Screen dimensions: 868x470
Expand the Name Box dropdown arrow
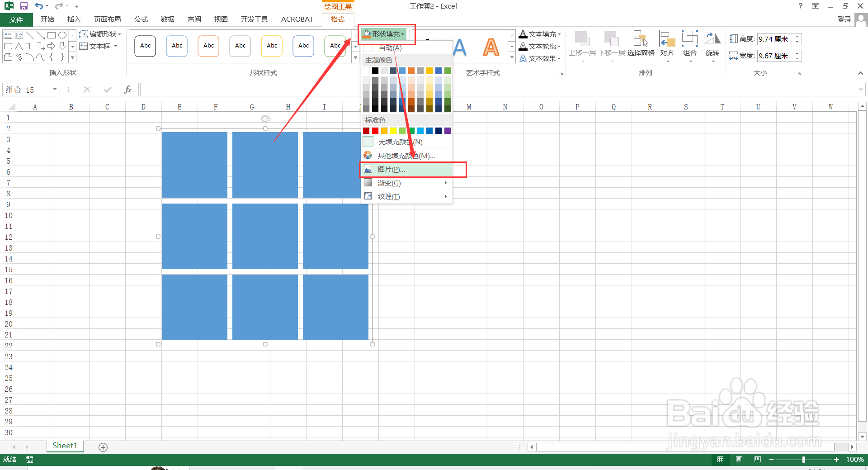click(55, 90)
